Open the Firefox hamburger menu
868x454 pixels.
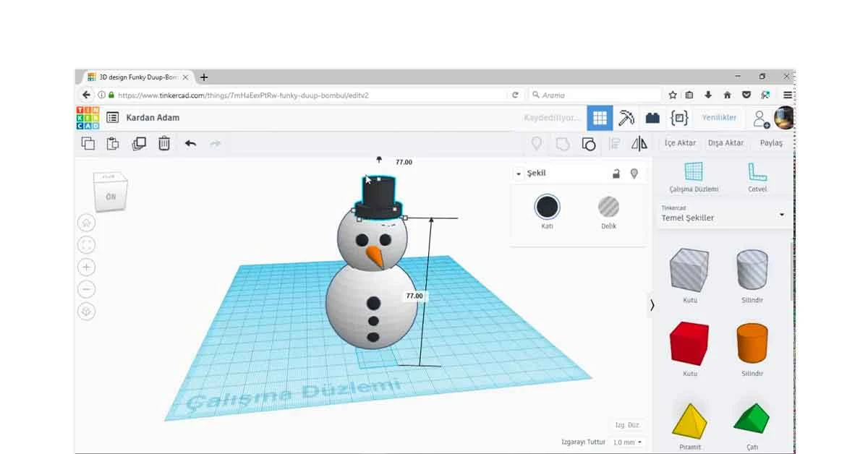pos(786,94)
